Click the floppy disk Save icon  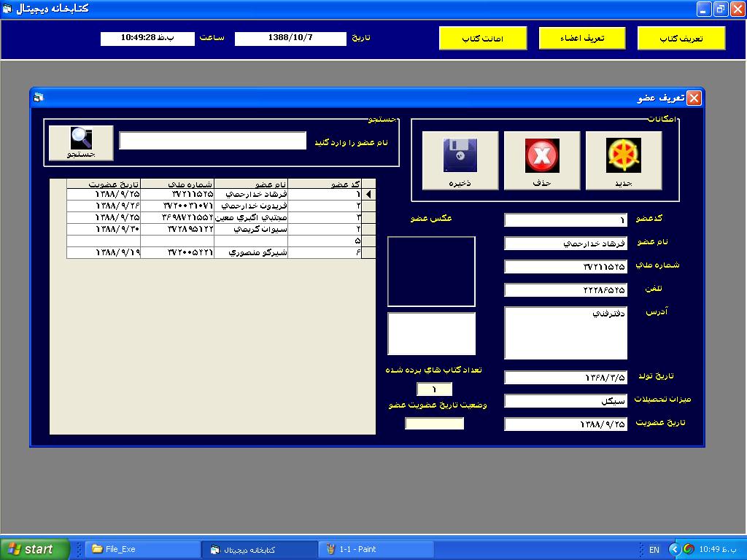460,160
